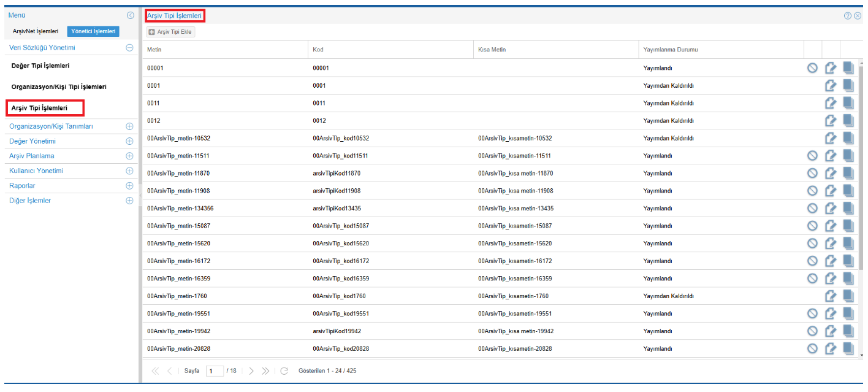Collapse Veri Sözlüğü Yönetimi section
This screenshot has width=868, height=392.
[x=129, y=47]
